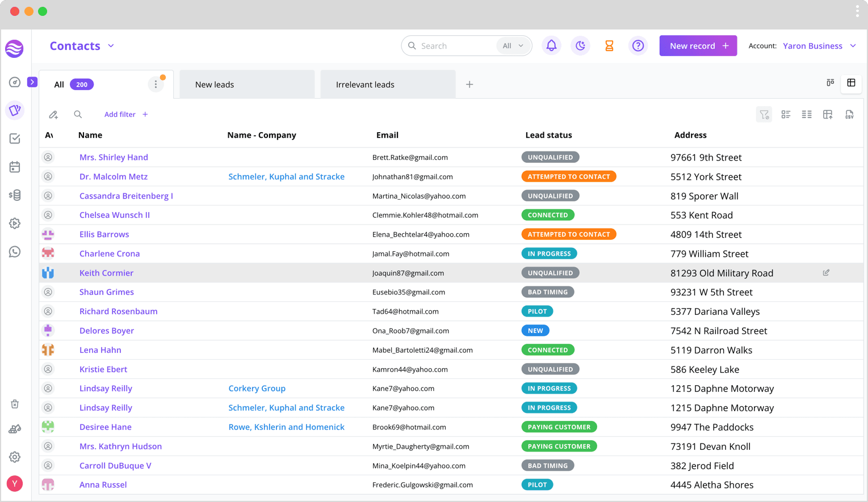The image size is (868, 502).
Task: Add a new tab with the plus
Action: [x=469, y=85]
